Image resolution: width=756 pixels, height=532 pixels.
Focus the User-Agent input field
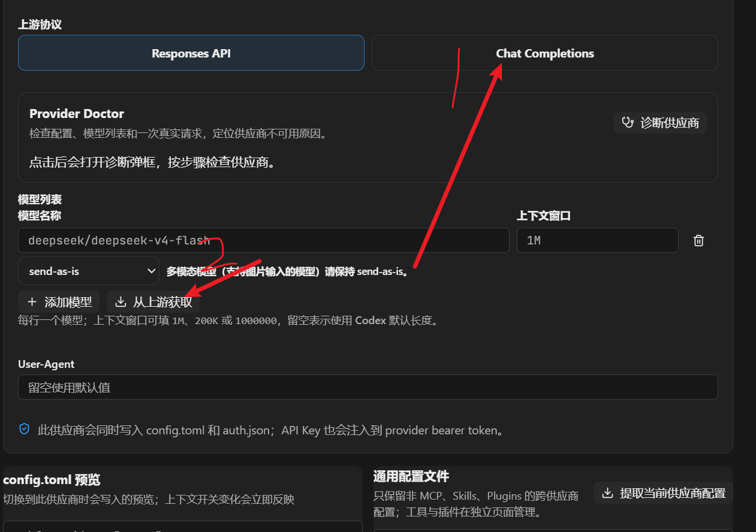(x=368, y=387)
